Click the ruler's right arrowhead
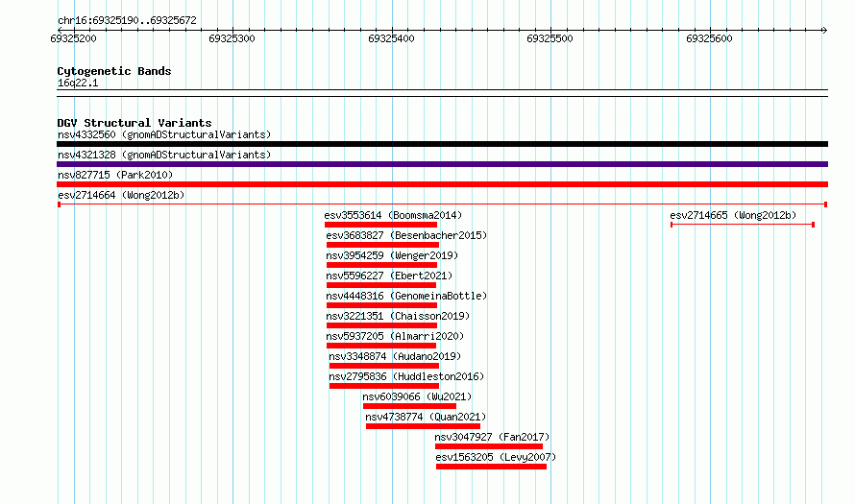Screen dimensions: 855x504 pos(824,30)
